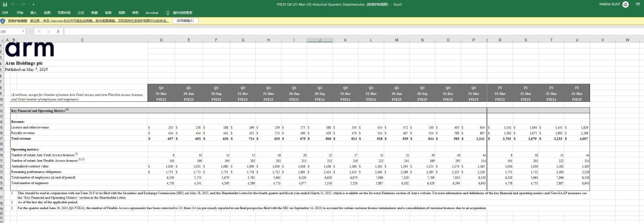Click the Select All corner triangle
The image size is (644, 223).
point(2,40)
